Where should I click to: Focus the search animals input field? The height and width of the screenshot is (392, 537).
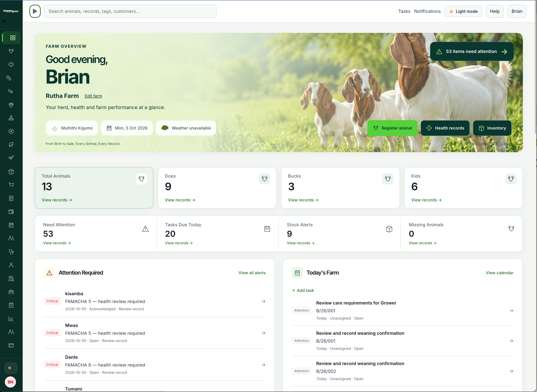(x=130, y=11)
